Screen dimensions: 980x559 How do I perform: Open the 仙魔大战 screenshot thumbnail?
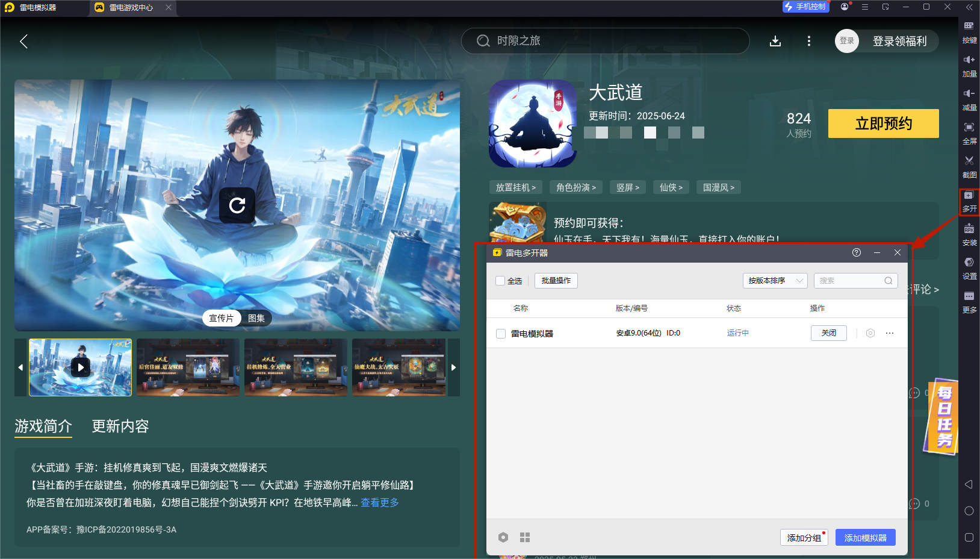[399, 367]
